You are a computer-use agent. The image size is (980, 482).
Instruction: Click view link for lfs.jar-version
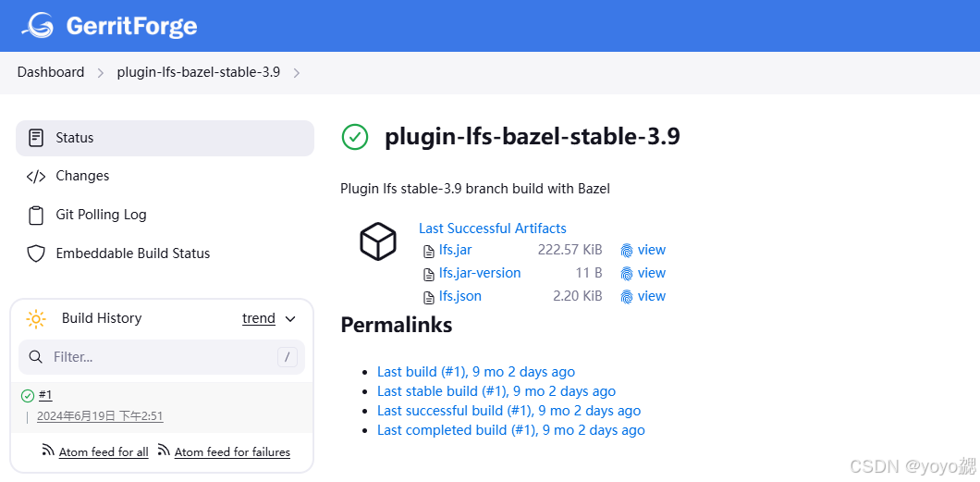(x=651, y=273)
